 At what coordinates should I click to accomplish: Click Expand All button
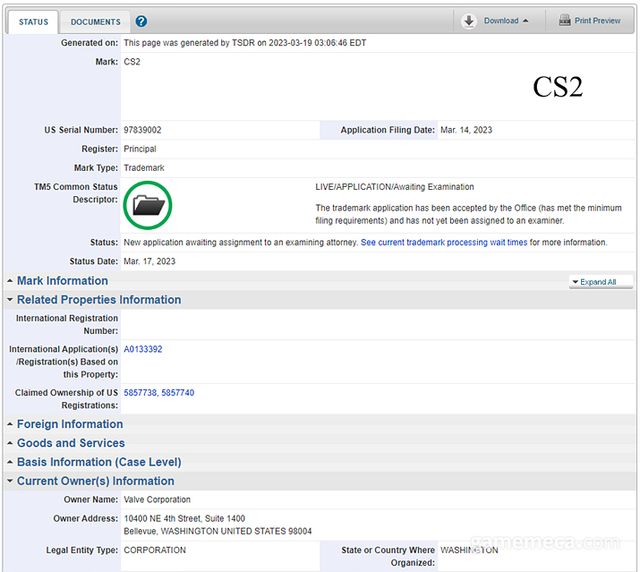(x=598, y=282)
